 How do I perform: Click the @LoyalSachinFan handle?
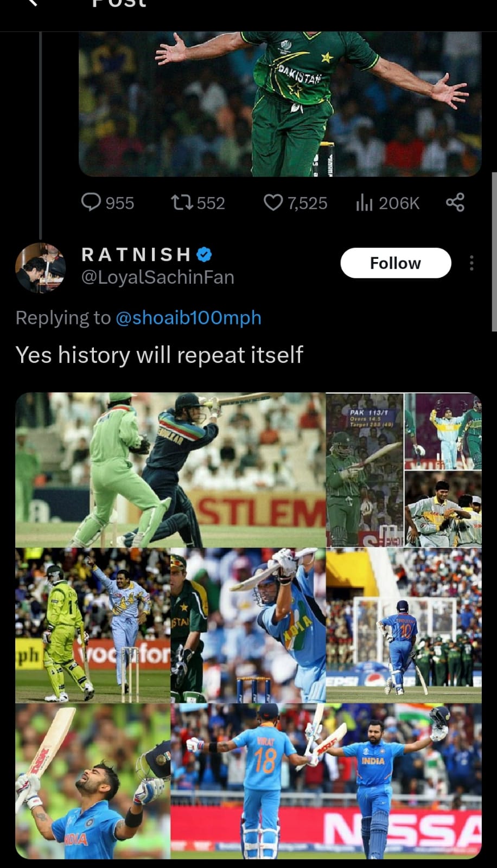tap(157, 277)
